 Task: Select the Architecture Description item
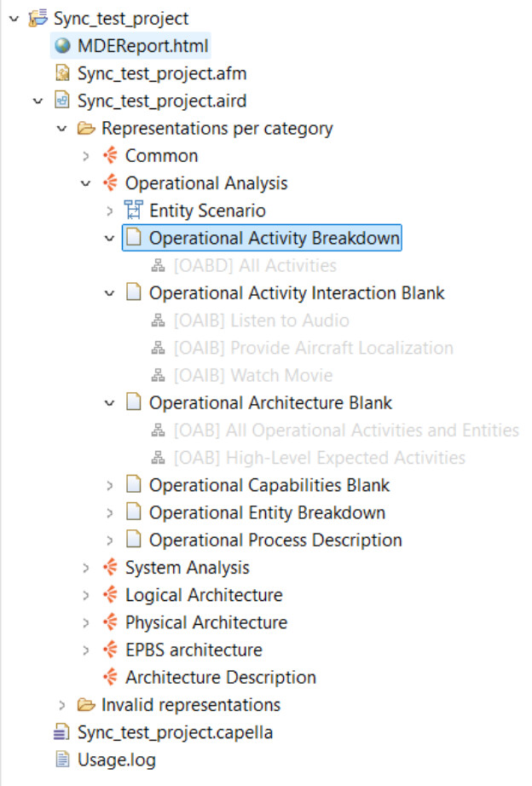pos(220,678)
